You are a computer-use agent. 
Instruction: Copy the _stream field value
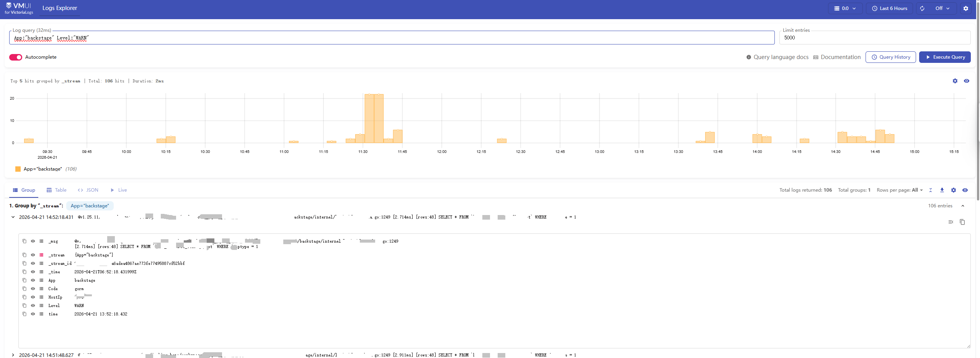[x=24, y=255]
